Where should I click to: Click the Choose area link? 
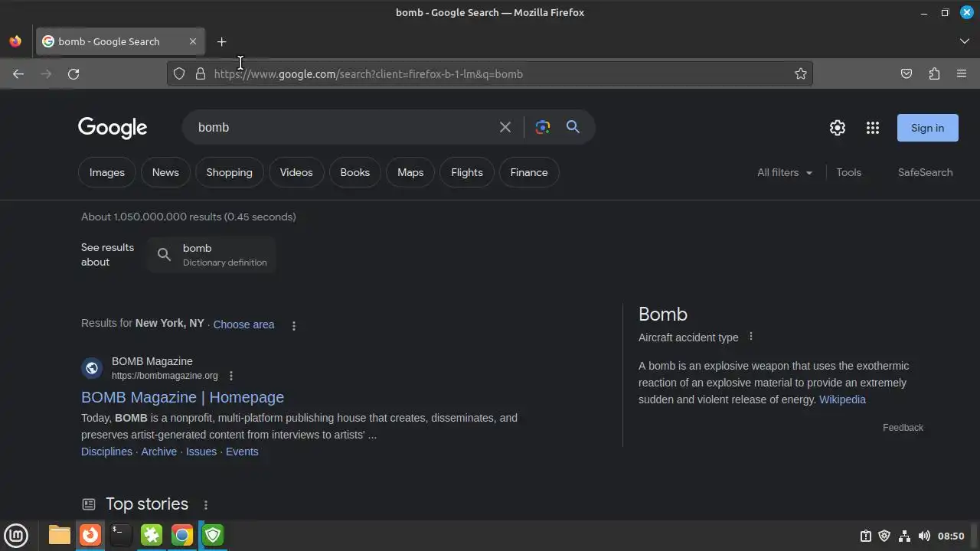pyautogui.click(x=243, y=324)
